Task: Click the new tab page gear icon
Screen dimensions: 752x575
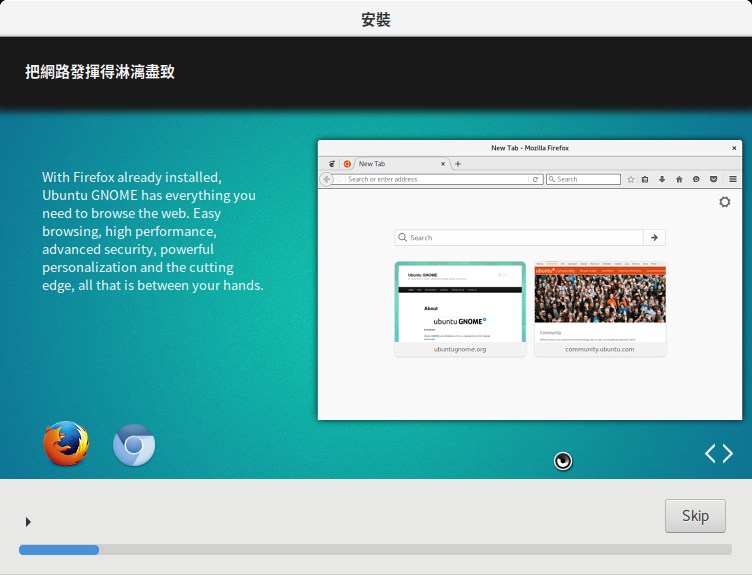Action: 725,202
